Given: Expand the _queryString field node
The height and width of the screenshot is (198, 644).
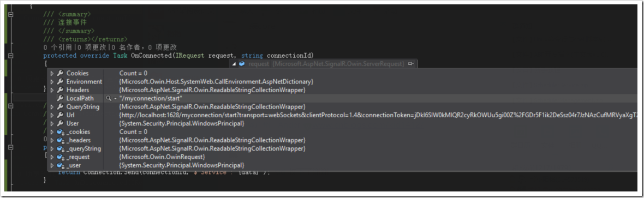Looking at the screenshot, I should (52, 148).
